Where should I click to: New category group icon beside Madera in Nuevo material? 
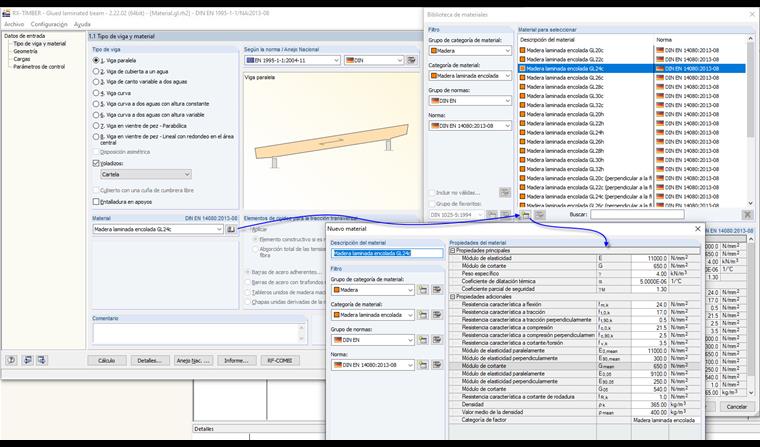point(423,290)
